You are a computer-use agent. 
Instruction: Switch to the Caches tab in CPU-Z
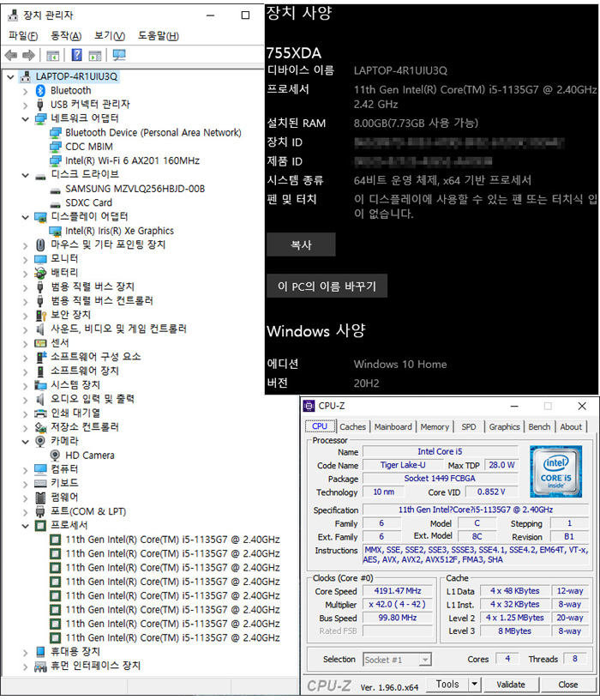352,427
